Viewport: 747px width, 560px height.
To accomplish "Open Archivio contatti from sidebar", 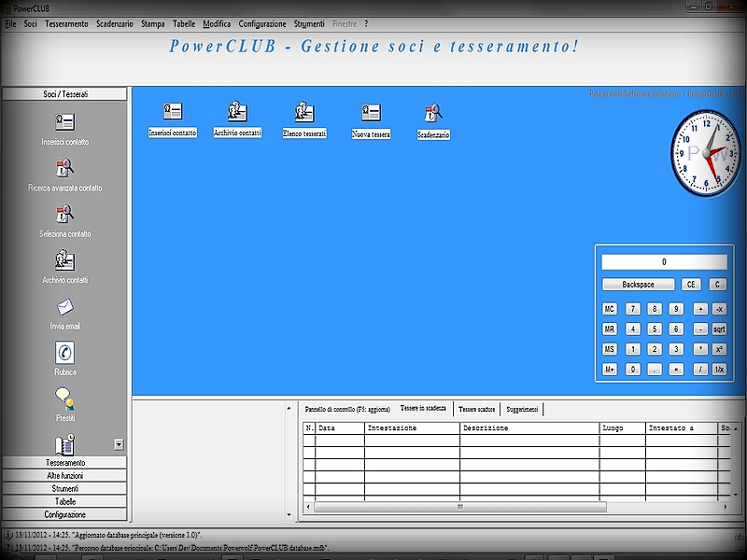I will pos(64,260).
